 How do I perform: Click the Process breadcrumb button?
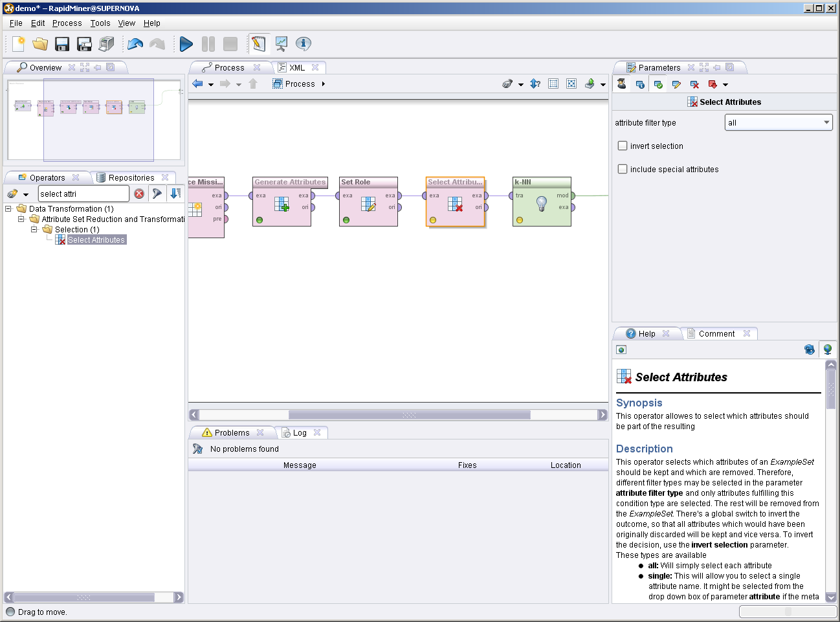[x=294, y=83]
